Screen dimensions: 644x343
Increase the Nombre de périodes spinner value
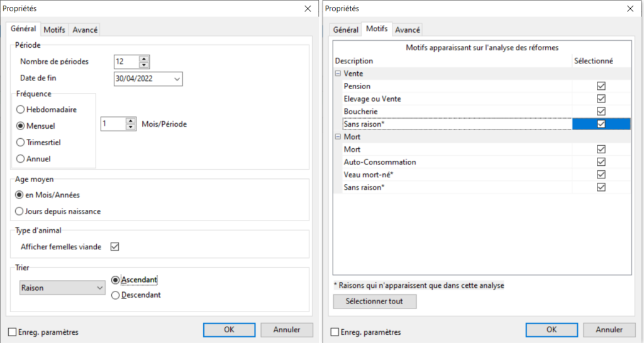[x=144, y=58]
